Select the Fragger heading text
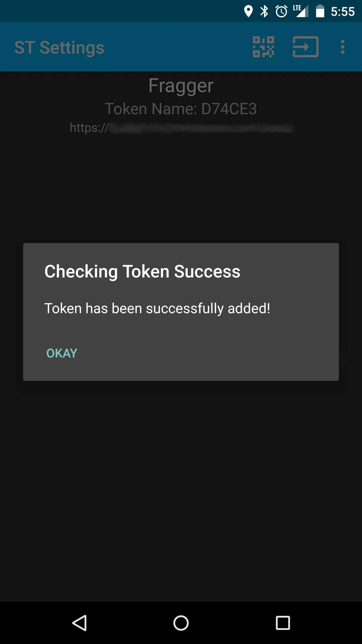Viewport: 362px width, 644px height. pyautogui.click(x=181, y=86)
